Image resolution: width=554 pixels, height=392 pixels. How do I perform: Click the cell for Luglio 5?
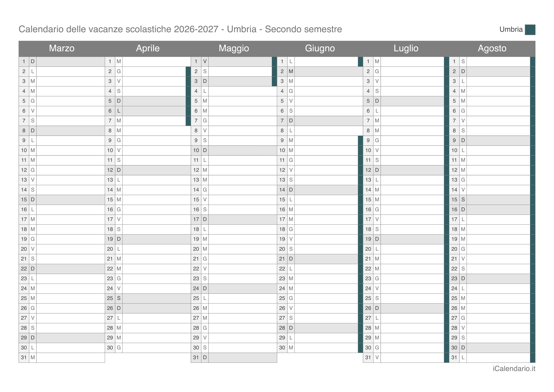click(x=412, y=101)
